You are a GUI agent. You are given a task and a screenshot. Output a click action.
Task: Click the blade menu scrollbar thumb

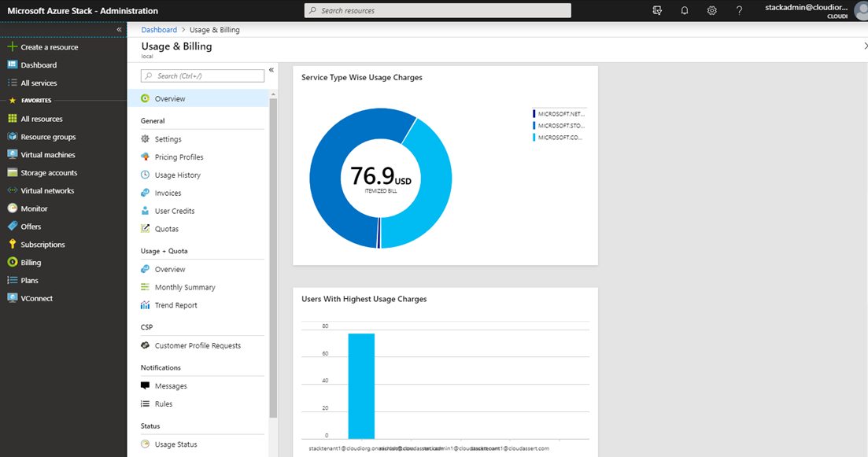(x=273, y=258)
